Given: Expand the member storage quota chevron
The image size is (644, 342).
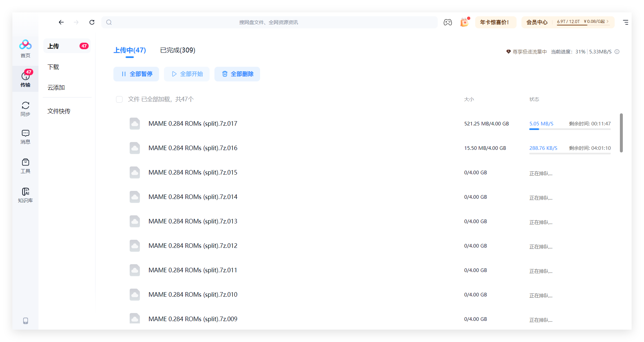Looking at the screenshot, I should [607, 21].
